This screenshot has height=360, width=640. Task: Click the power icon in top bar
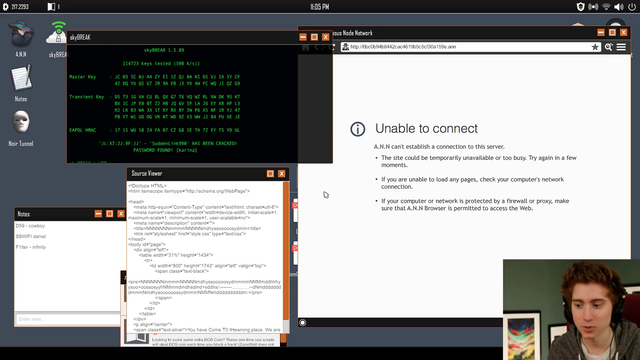[632, 7]
